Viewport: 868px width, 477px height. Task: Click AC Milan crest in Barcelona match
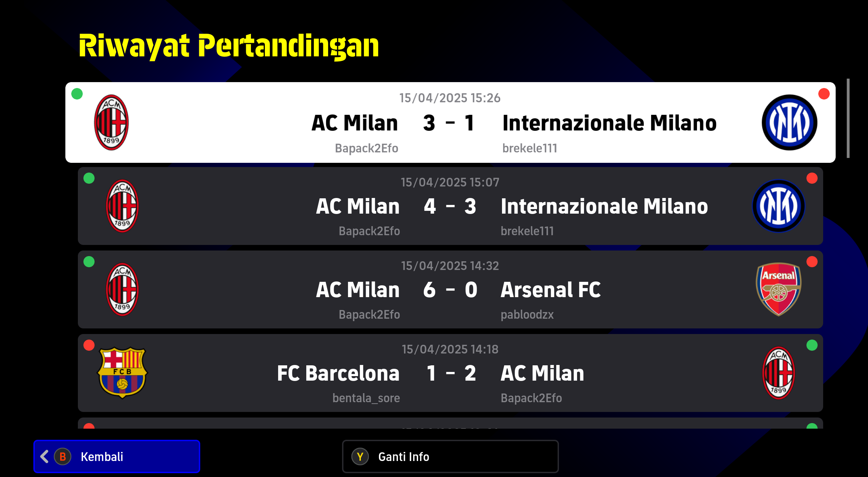tap(779, 373)
